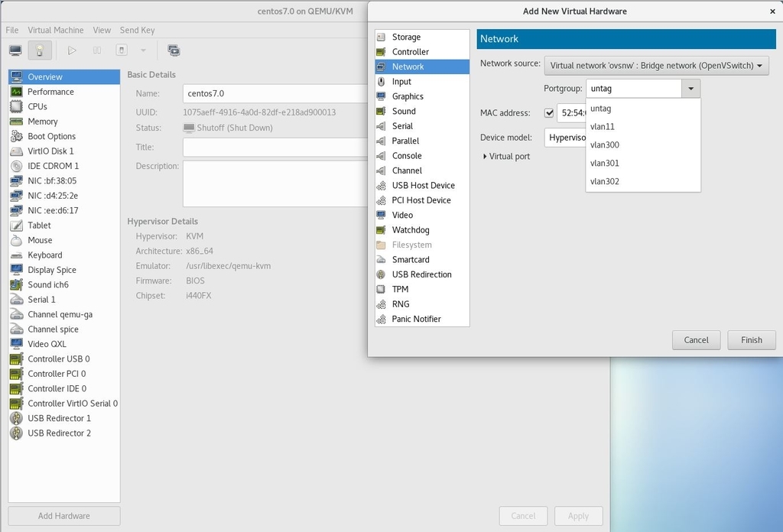Choose Serial in new hardware list
This screenshot has height=532, width=783.
[422, 126]
